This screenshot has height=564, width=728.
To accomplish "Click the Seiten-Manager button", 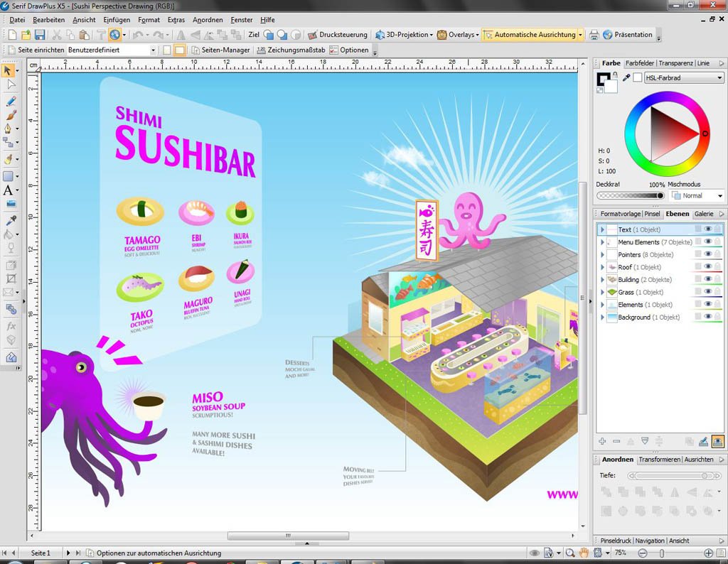I will 221,50.
